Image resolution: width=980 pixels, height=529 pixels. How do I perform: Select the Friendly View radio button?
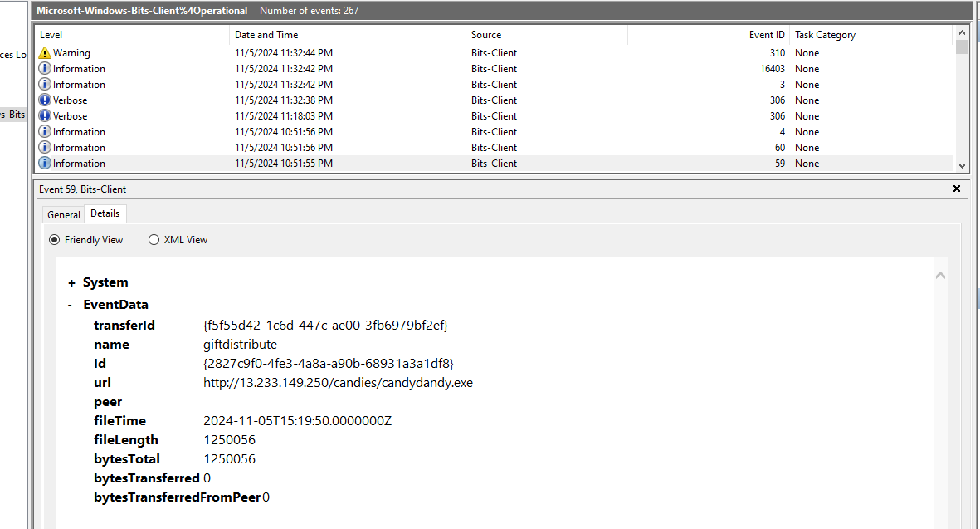tap(55, 240)
